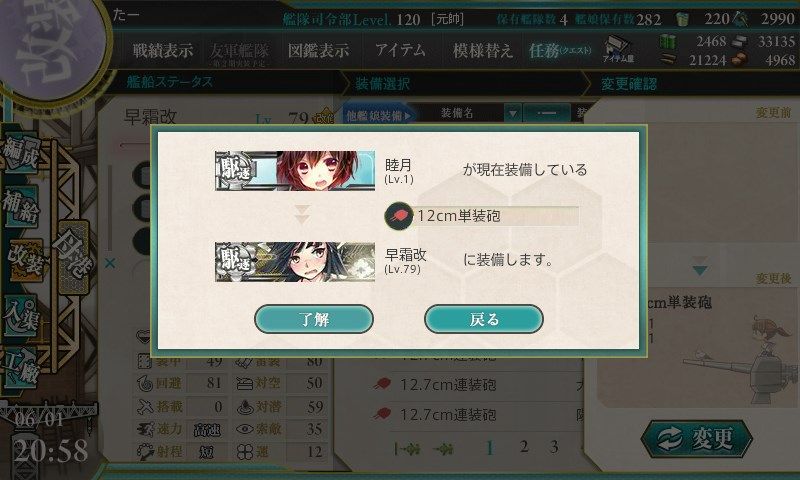Go to equipment list page 2

(x=524, y=447)
